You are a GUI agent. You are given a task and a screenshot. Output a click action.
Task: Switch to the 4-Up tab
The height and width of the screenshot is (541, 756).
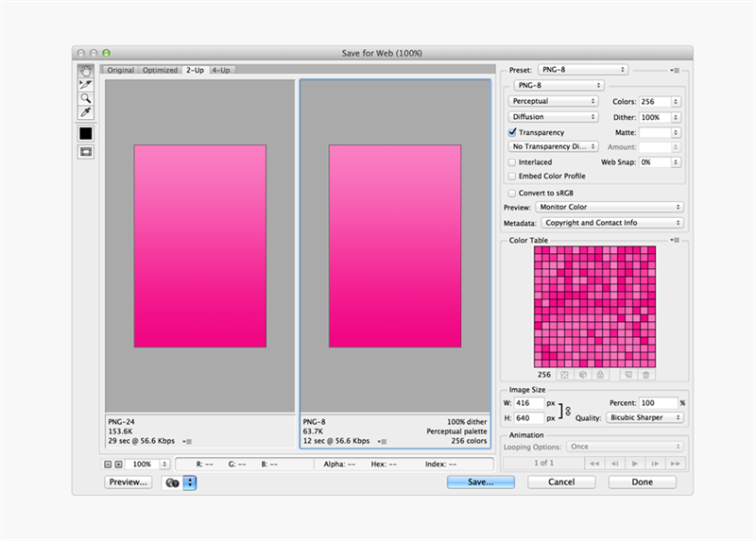pos(221,70)
